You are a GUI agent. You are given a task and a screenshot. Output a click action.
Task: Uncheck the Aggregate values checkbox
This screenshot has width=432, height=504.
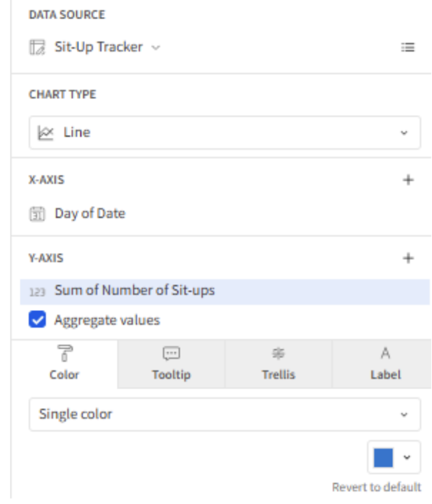(37, 319)
